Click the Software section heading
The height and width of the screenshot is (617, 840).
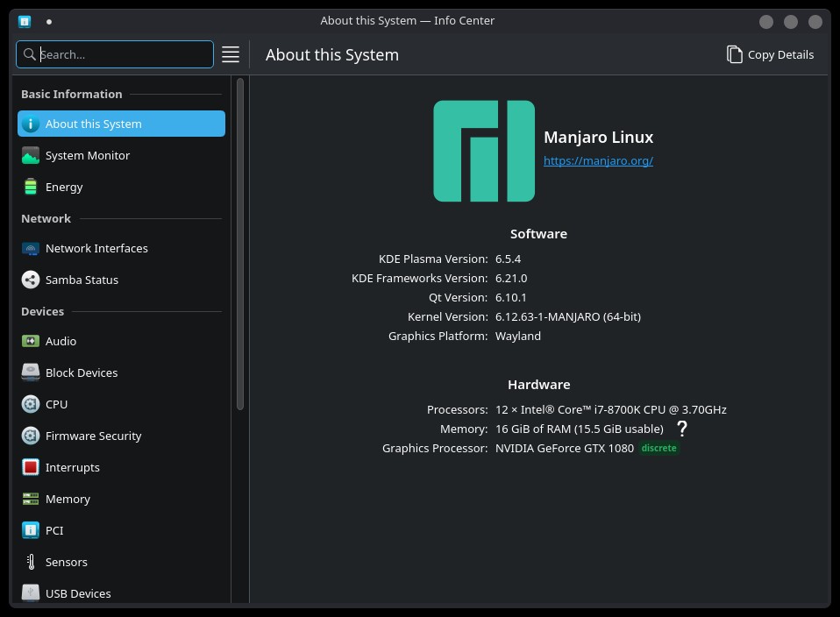[x=538, y=234]
